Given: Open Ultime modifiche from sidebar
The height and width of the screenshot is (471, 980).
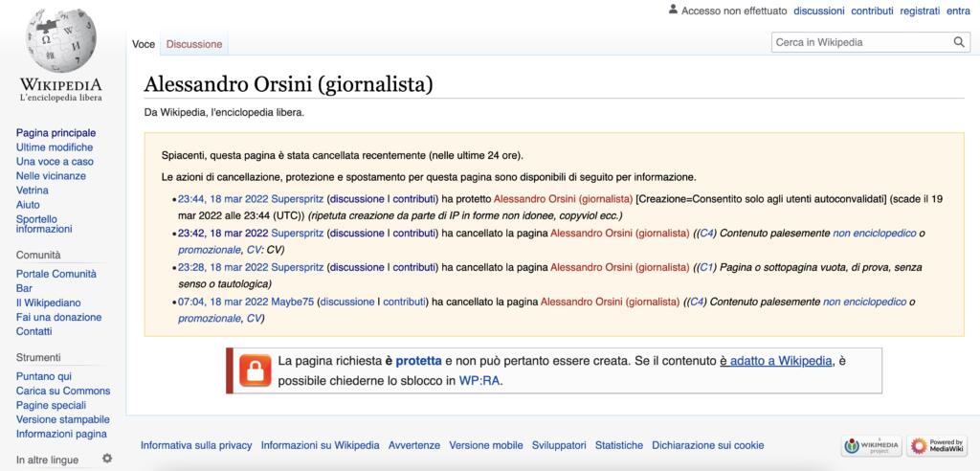Looking at the screenshot, I should point(55,147).
